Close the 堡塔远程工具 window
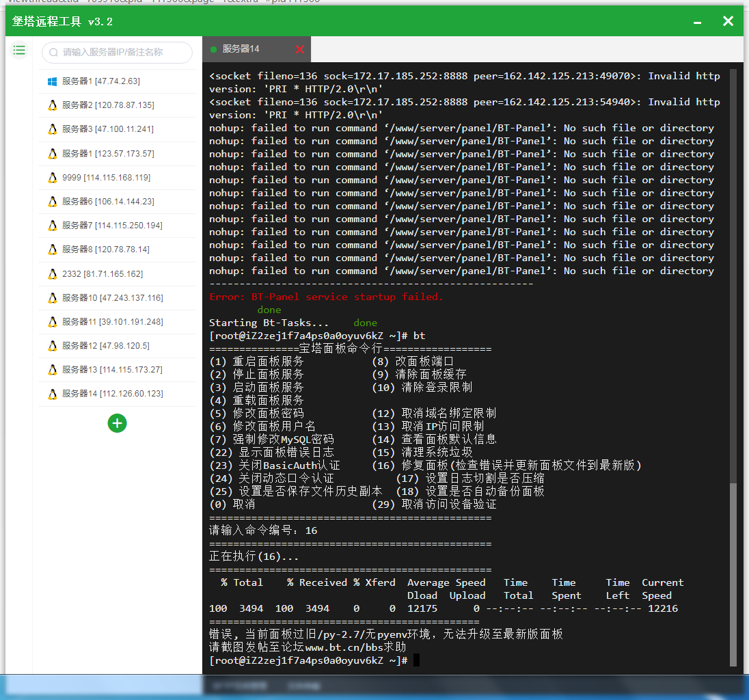 click(728, 21)
